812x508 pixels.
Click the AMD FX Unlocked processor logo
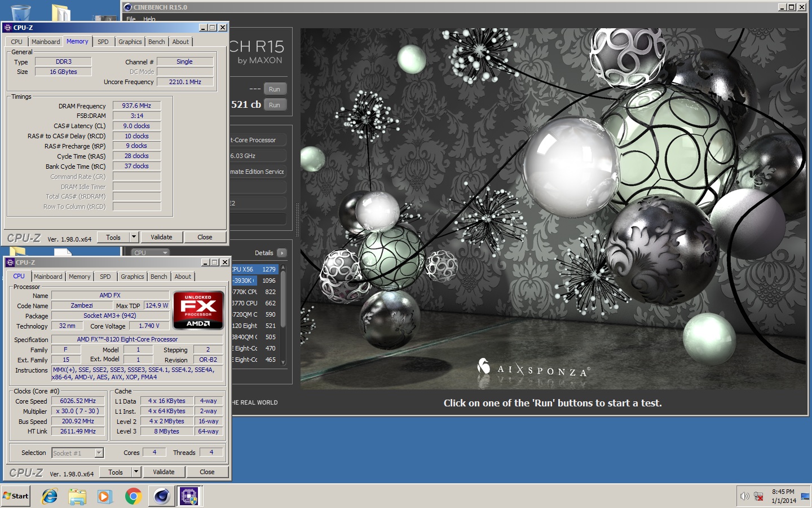pos(198,310)
